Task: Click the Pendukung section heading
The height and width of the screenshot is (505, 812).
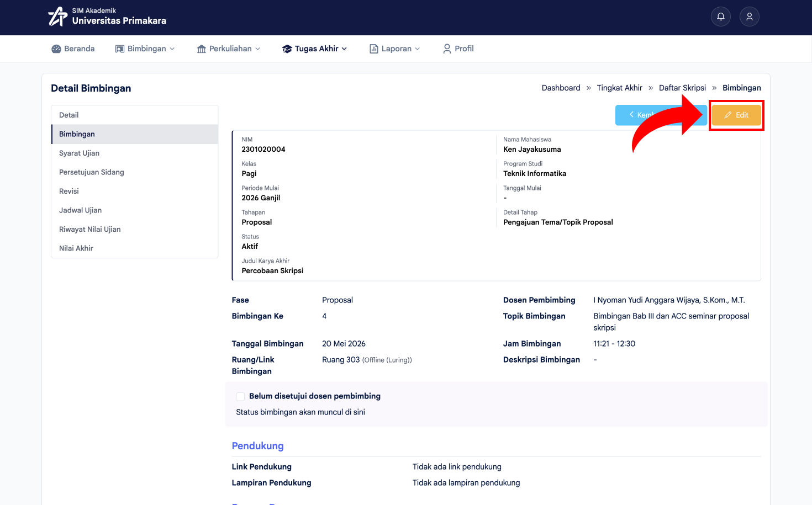Action: [257, 446]
